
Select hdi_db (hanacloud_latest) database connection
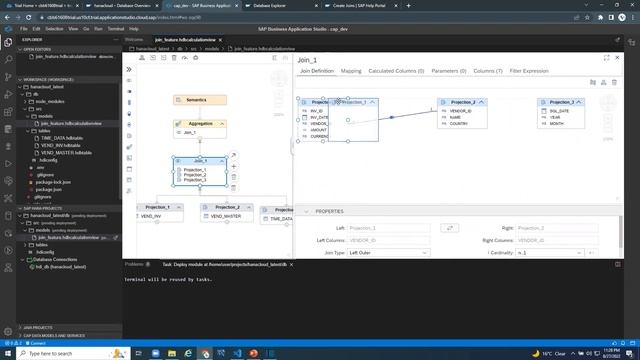pyautogui.click(x=61, y=267)
